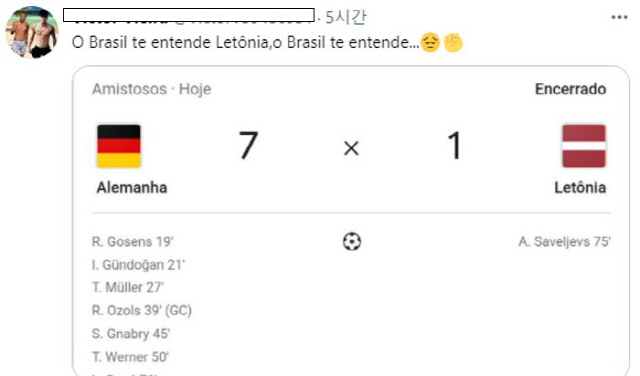Viewport: 640px width, 376px height.
Task: Select Latvia scorer A. Saveljevs 75'
Action: 564,242
